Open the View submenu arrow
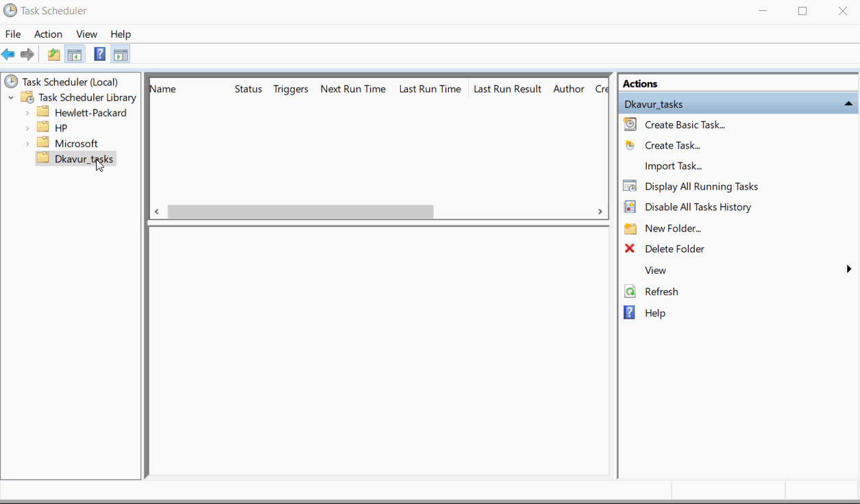The width and height of the screenshot is (860, 504). point(848,269)
